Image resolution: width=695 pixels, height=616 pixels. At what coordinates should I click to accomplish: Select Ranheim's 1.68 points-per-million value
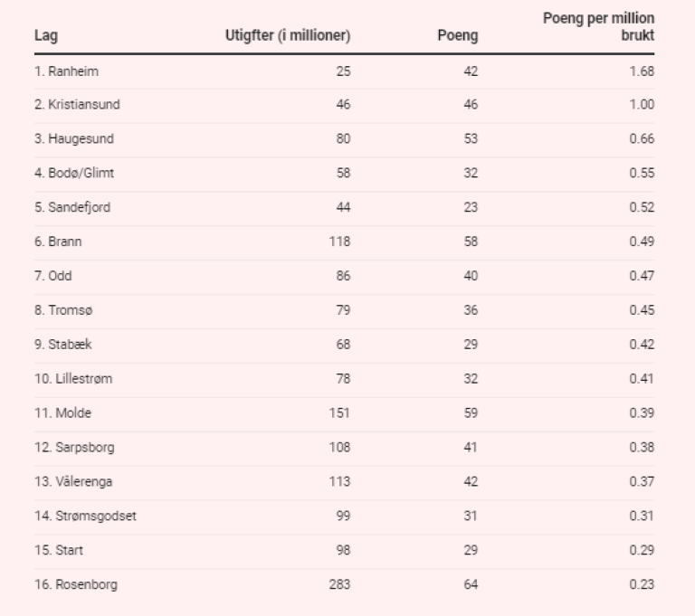(x=642, y=71)
